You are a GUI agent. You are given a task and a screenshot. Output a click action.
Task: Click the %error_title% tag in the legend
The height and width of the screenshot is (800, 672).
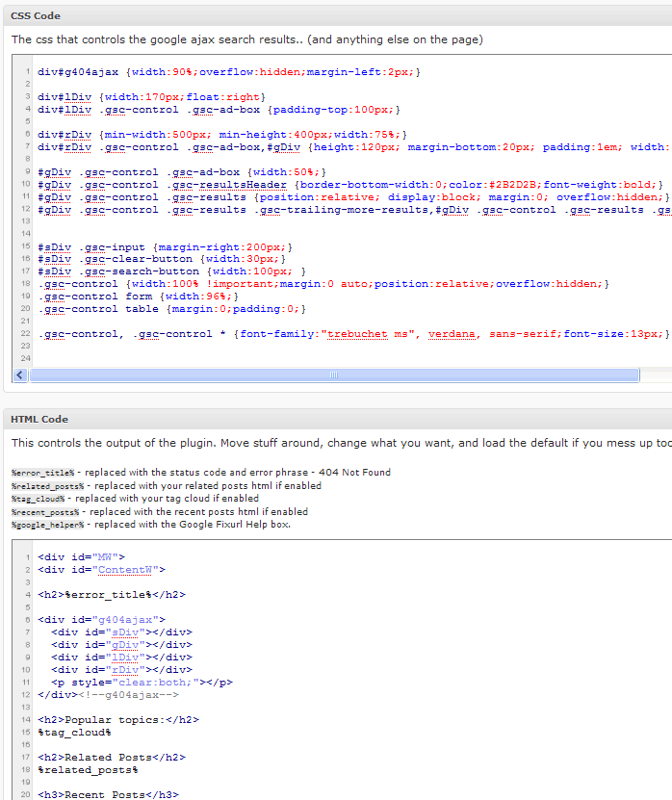click(42, 473)
